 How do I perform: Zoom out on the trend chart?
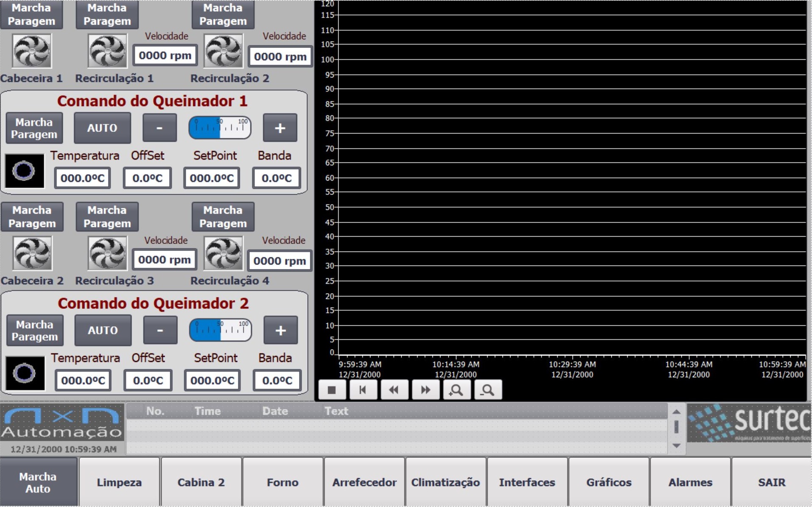pos(488,389)
